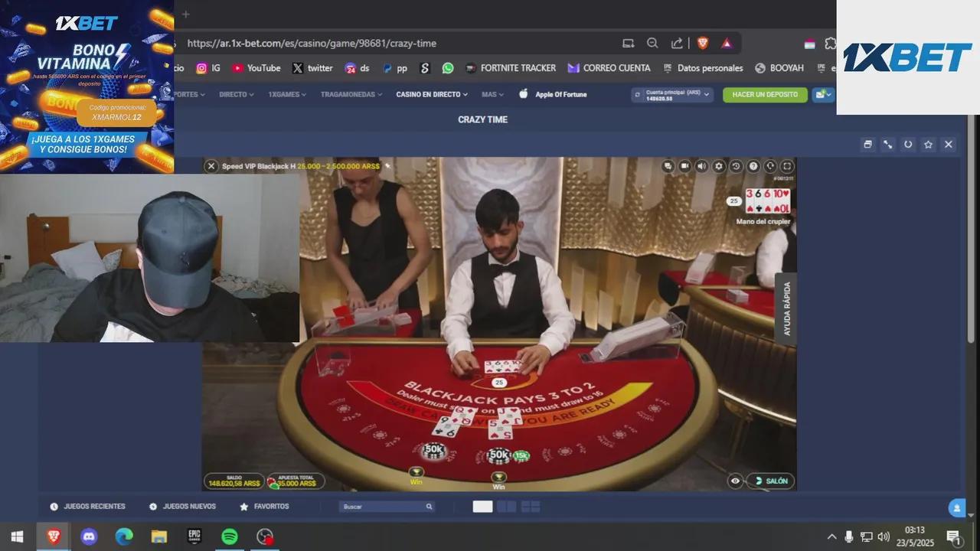Viewport: 980px width, 551px height.
Task: Open JUEGOS RECIENTES tab
Action: pyautogui.click(x=87, y=507)
